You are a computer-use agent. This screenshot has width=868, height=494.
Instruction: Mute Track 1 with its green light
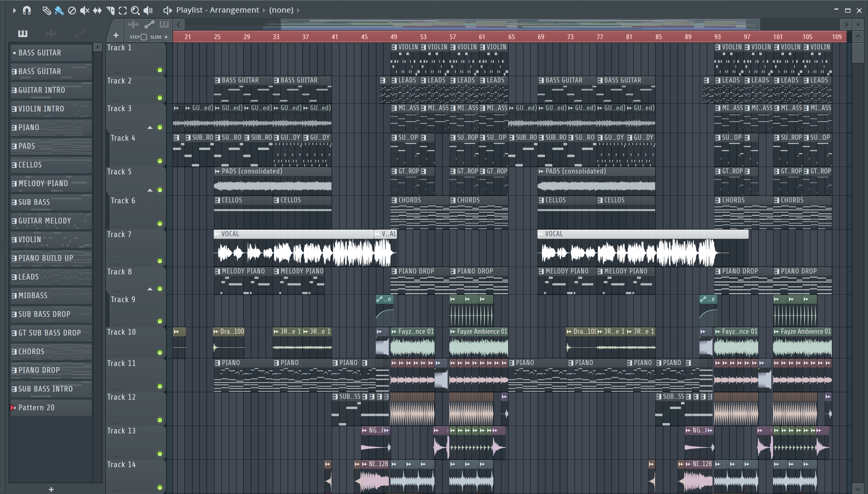point(160,70)
